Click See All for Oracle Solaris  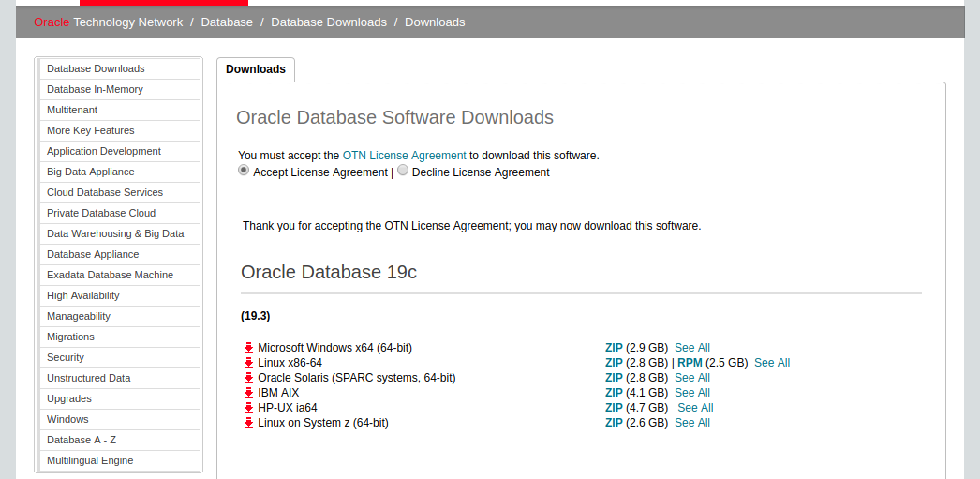point(692,378)
